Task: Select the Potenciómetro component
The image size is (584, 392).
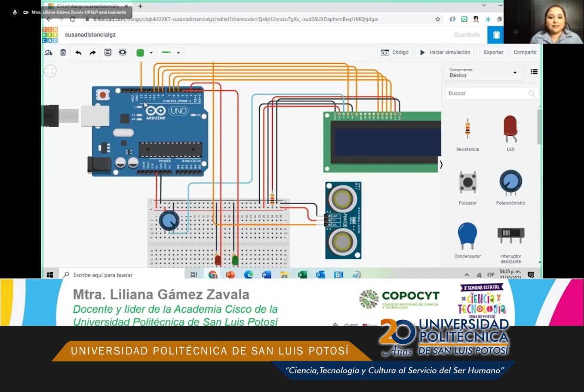Action: pyautogui.click(x=510, y=187)
